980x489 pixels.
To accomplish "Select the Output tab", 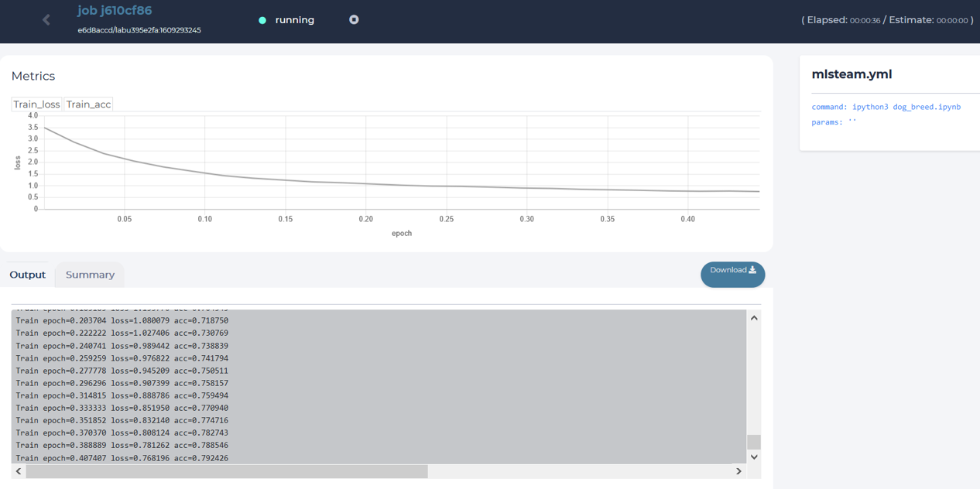I will (x=27, y=275).
